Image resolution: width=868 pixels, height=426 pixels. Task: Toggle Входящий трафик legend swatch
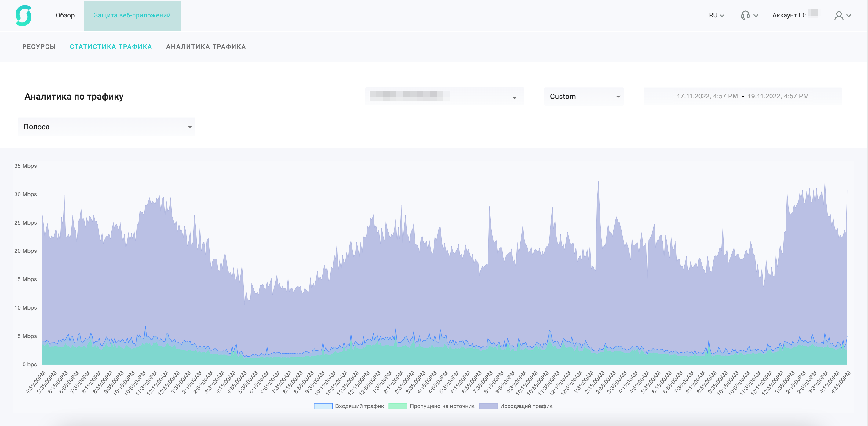point(323,406)
